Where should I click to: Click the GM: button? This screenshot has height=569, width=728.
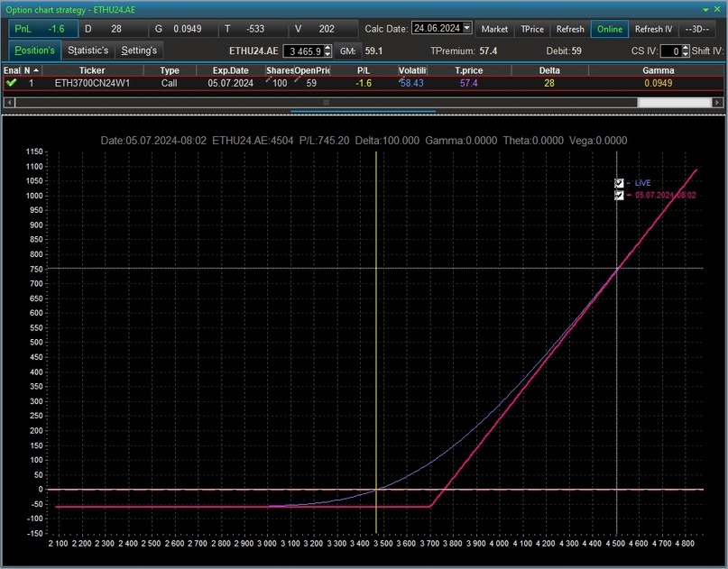pos(347,51)
